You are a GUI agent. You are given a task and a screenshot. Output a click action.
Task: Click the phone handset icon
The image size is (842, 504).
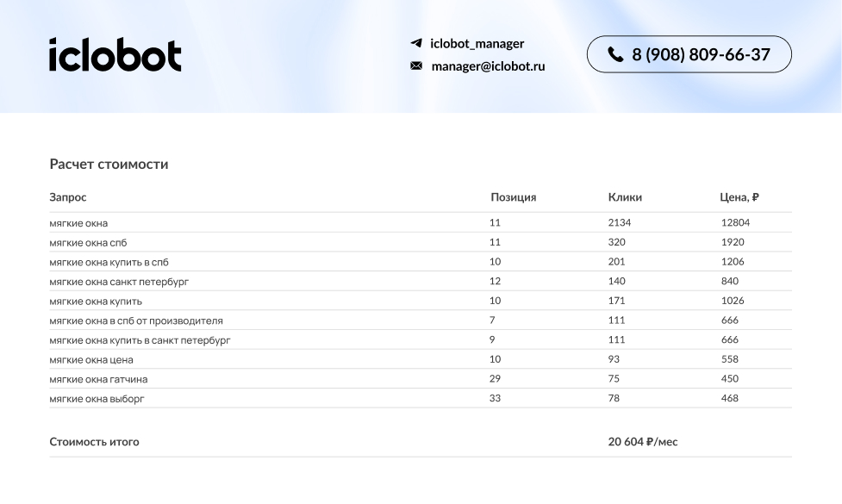tap(615, 54)
